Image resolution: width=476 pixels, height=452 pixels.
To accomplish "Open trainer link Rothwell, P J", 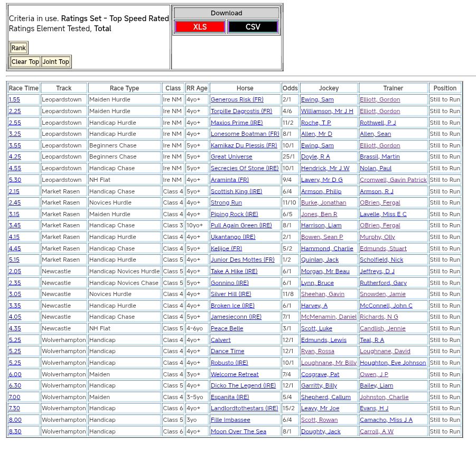I will [x=378, y=123].
